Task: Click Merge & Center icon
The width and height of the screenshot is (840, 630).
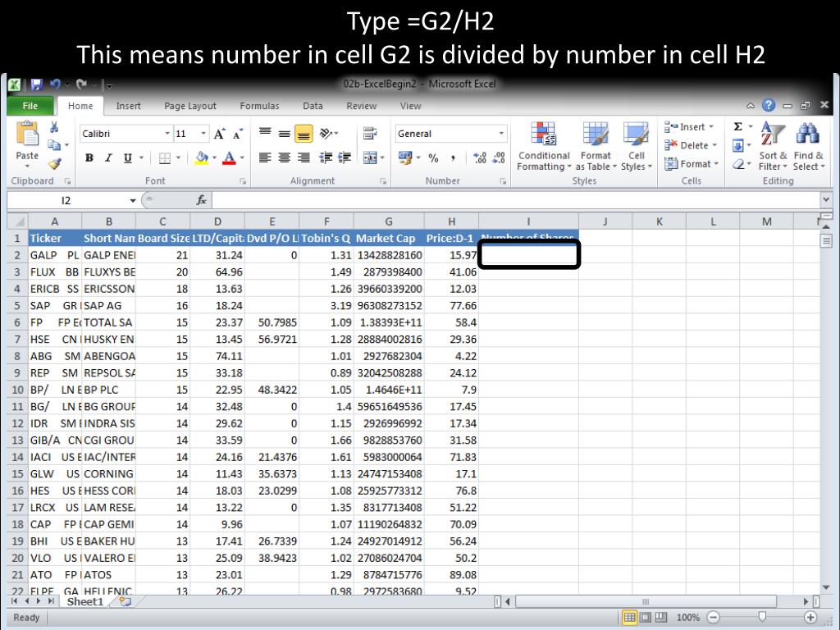Action: tap(370, 157)
